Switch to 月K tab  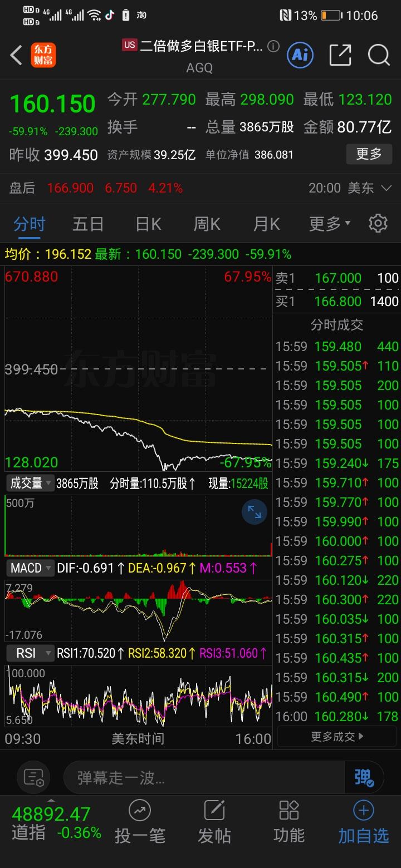point(267,224)
